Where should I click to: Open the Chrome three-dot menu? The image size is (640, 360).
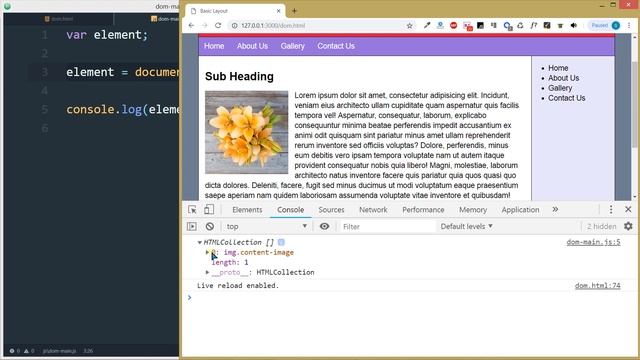pos(629,25)
